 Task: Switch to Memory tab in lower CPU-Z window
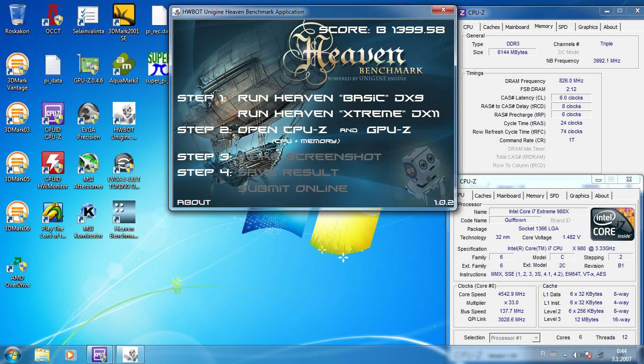(535, 196)
